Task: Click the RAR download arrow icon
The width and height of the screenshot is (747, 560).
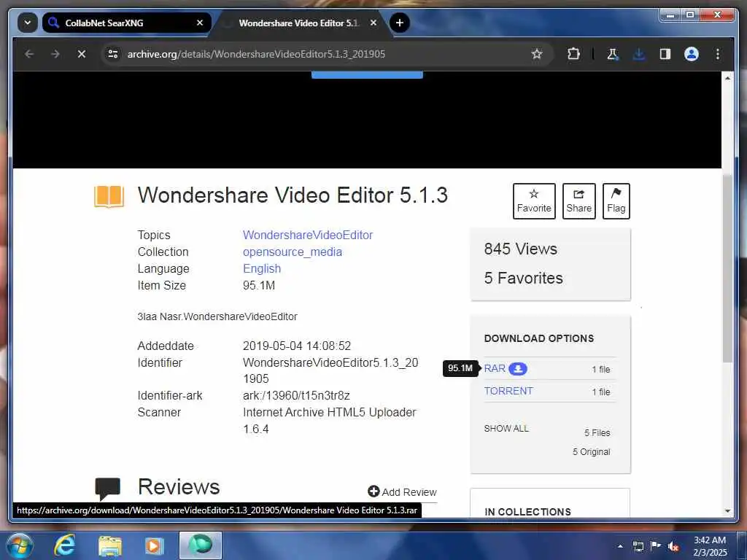Action: (x=518, y=368)
